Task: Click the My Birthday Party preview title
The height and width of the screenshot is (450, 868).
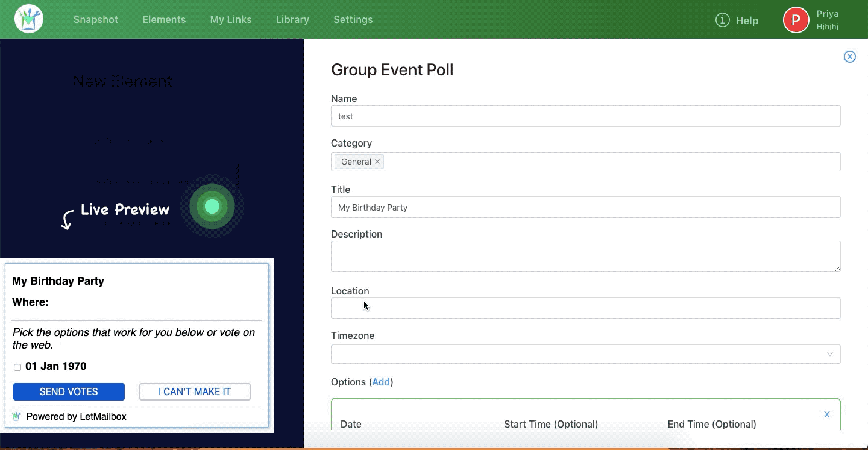Action: 58,281
